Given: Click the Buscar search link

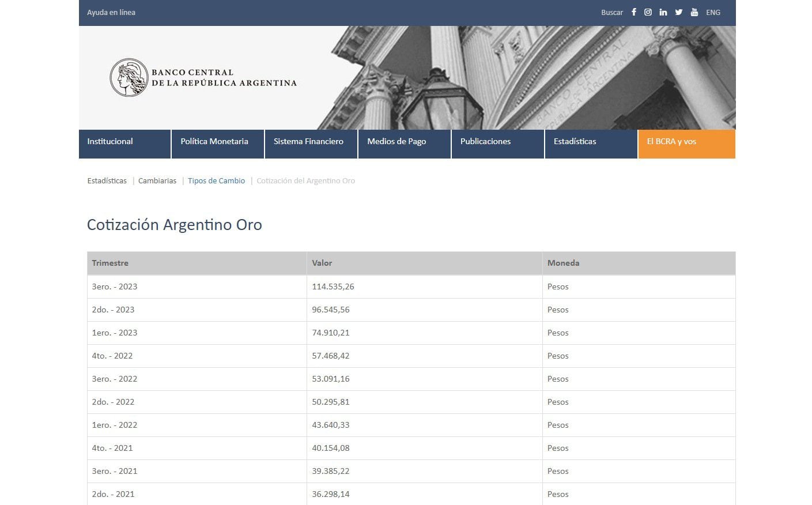Looking at the screenshot, I should click(611, 12).
